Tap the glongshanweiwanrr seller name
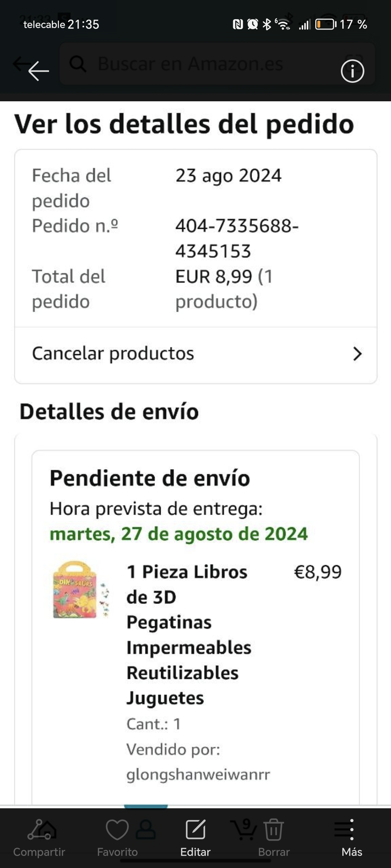Screen dimensions: 391x868 tap(198, 775)
